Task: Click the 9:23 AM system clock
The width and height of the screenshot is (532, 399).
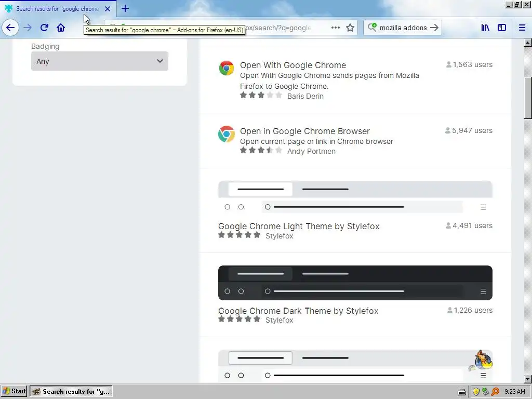Action: tap(515, 392)
